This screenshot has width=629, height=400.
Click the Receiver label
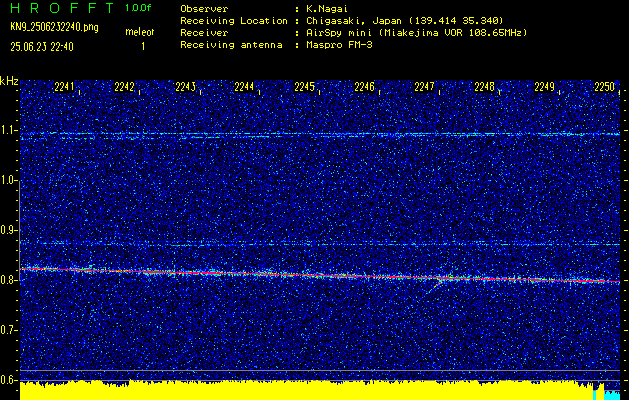pos(204,32)
